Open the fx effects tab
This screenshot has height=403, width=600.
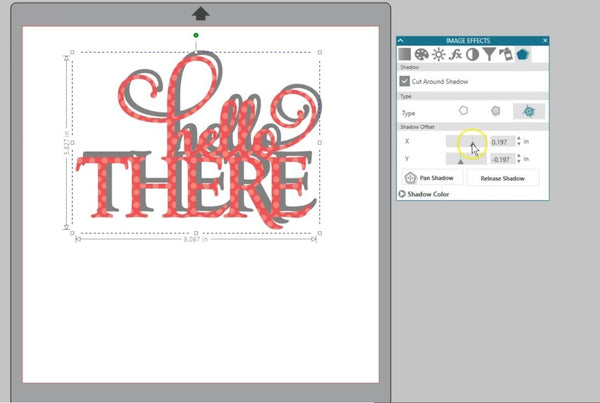coord(455,54)
